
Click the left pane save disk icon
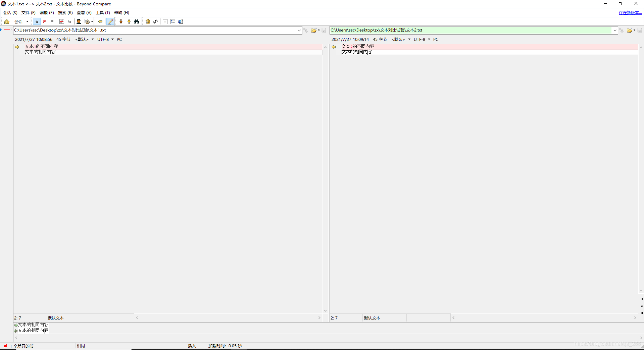click(324, 31)
